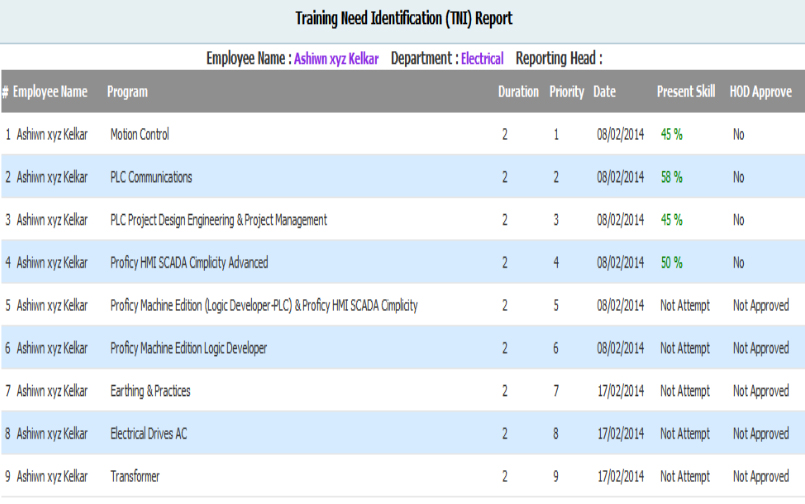Click 45 % skill for PLC Project Design

[x=672, y=220]
